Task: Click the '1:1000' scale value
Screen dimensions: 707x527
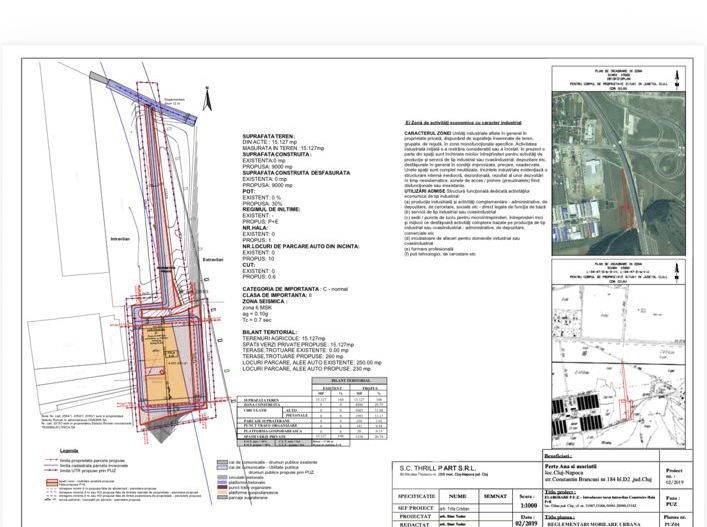Action: [x=528, y=506]
